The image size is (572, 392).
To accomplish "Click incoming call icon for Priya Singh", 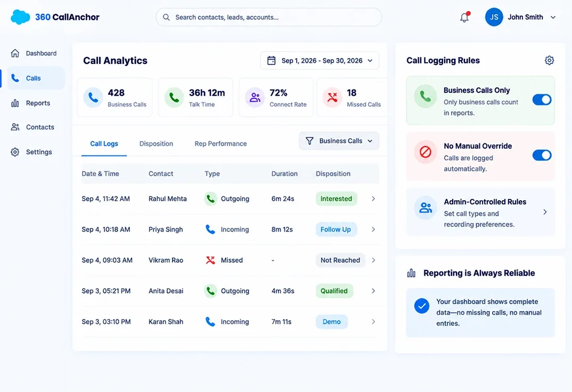I will (x=210, y=230).
